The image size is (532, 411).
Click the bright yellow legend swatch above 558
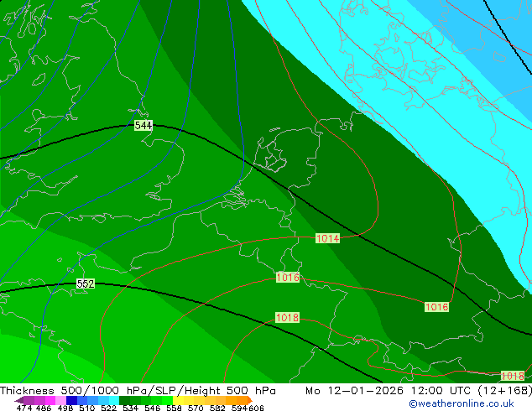pyautogui.click(x=178, y=400)
